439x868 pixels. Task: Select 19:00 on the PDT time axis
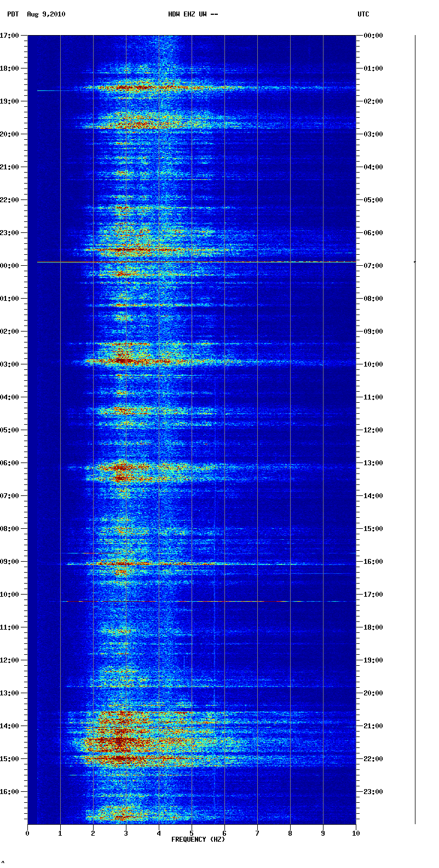click(x=9, y=101)
